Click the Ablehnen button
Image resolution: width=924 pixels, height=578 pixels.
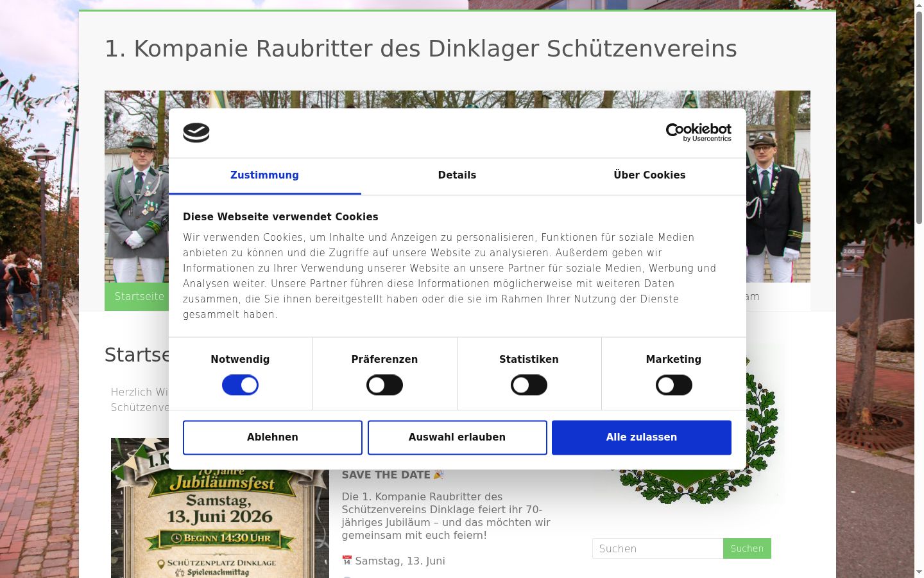tap(273, 437)
